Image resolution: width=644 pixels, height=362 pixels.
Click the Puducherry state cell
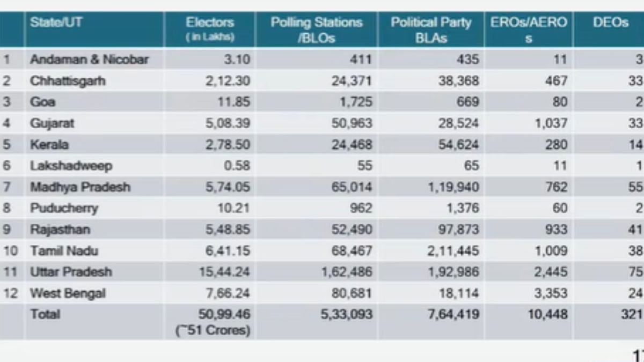click(64, 208)
